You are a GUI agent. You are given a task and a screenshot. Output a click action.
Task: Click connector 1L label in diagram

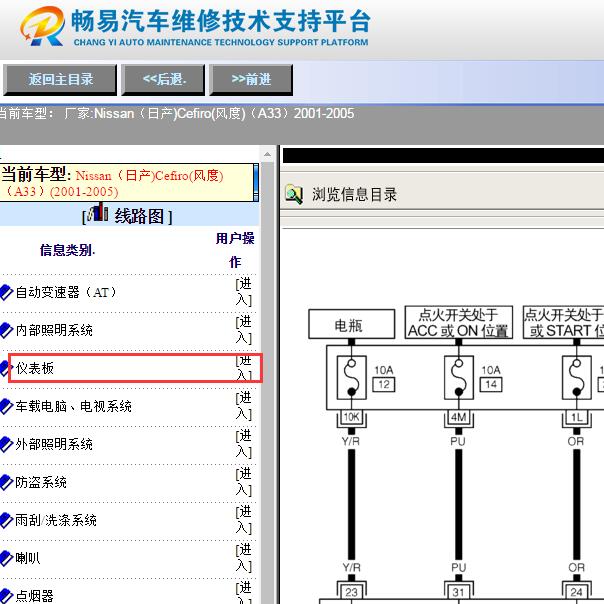point(576,417)
